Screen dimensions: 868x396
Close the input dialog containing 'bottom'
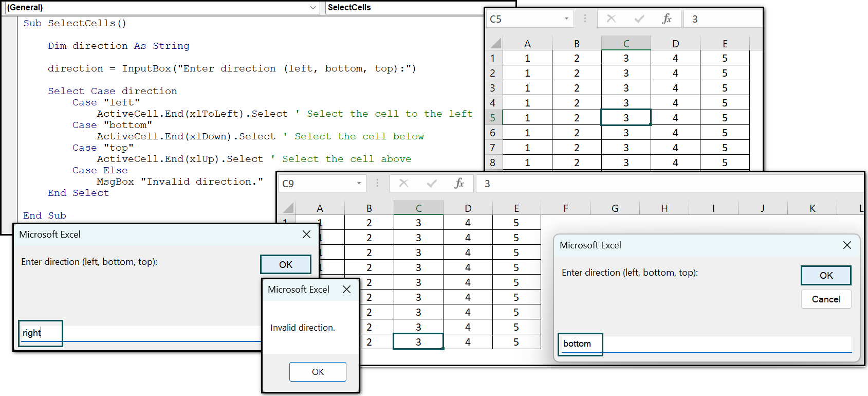tap(847, 245)
